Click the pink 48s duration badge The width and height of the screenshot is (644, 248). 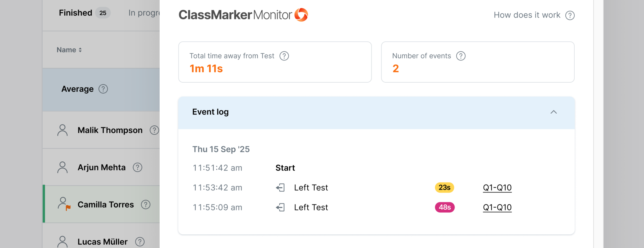[x=445, y=207]
